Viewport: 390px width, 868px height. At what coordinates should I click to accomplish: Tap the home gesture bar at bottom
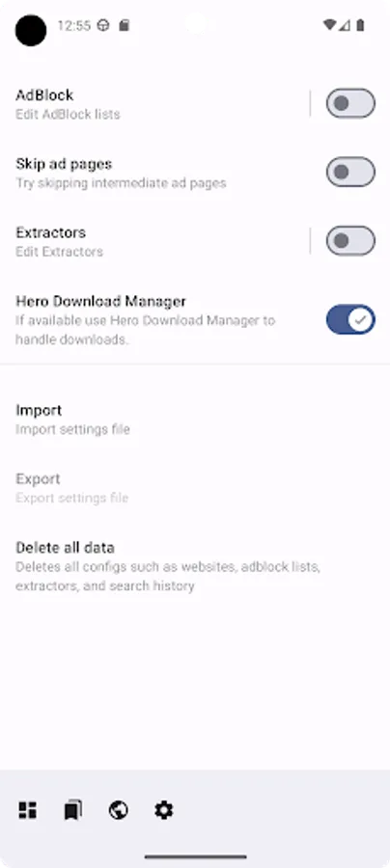196,856
